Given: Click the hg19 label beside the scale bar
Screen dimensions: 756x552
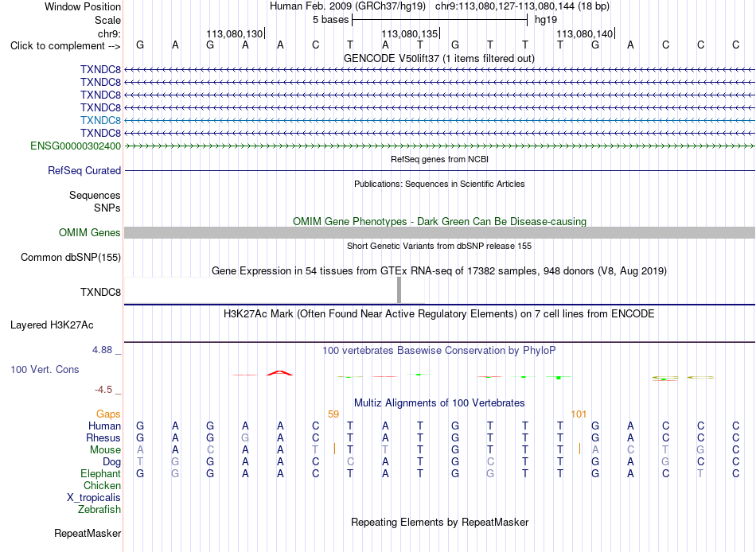Looking at the screenshot, I should 546,20.
